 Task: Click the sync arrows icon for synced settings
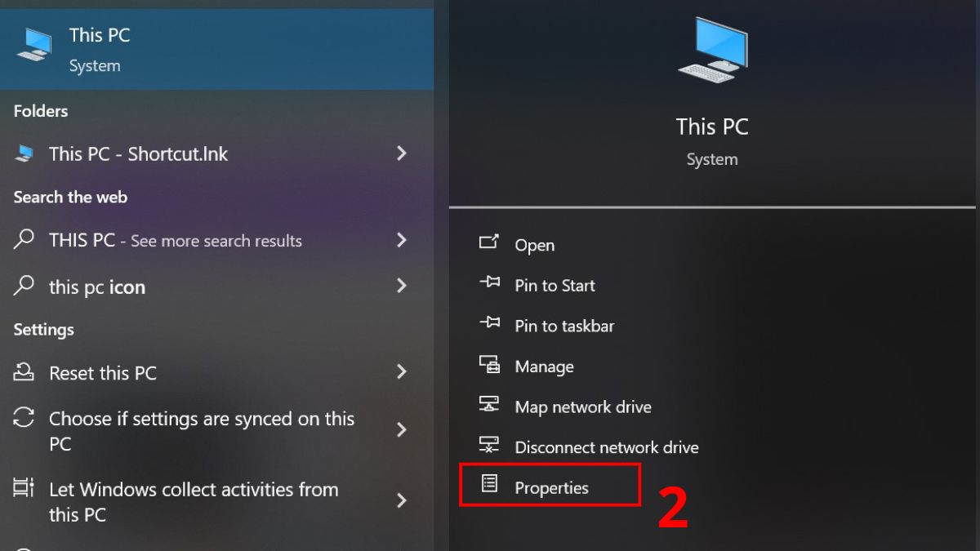(x=21, y=419)
